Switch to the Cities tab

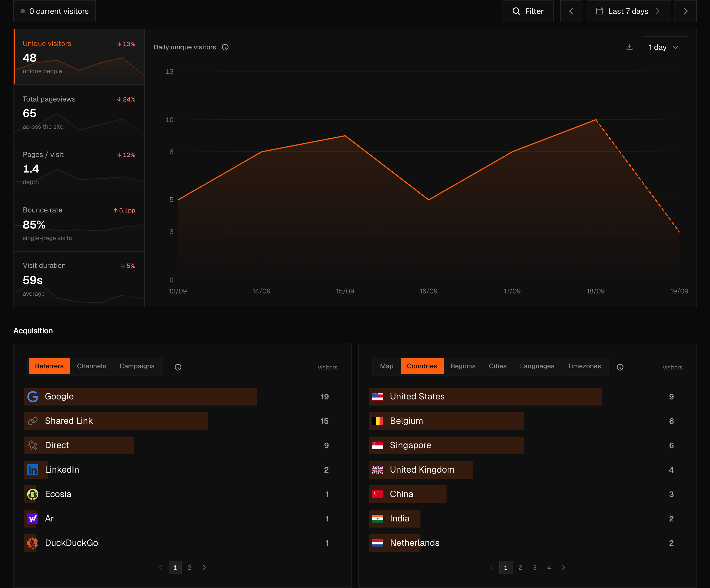(498, 366)
